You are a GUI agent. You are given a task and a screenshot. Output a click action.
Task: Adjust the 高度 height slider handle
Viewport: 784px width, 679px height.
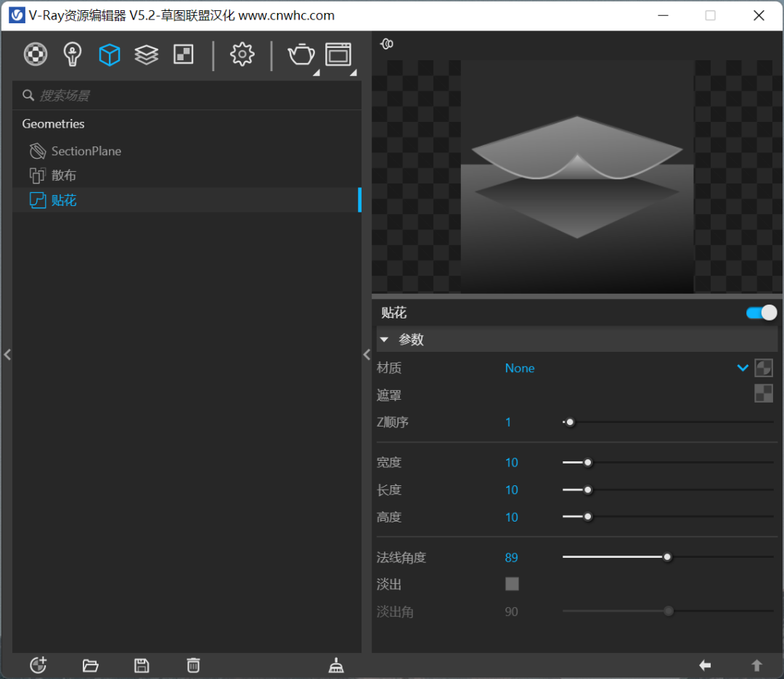[588, 517]
